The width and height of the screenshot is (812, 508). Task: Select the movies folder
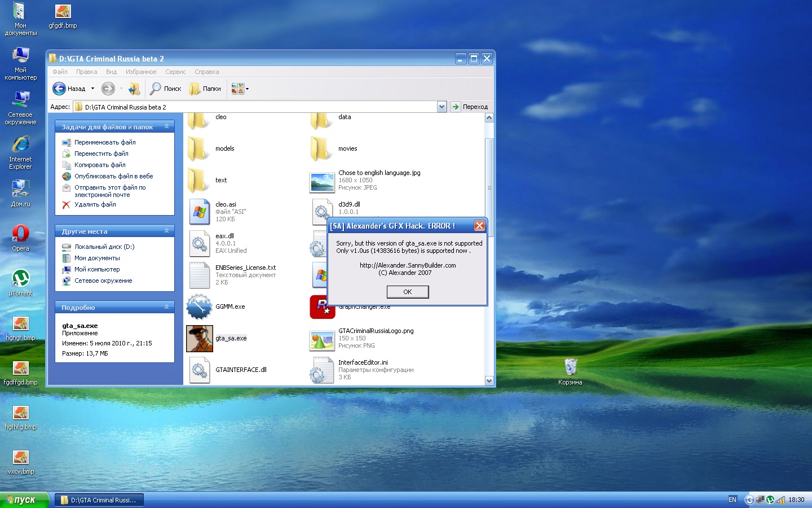pyautogui.click(x=322, y=148)
